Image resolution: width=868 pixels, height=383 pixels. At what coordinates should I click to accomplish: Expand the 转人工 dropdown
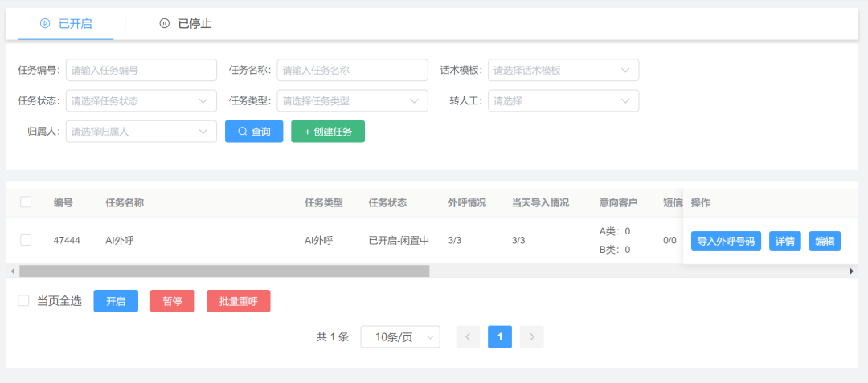coord(563,101)
